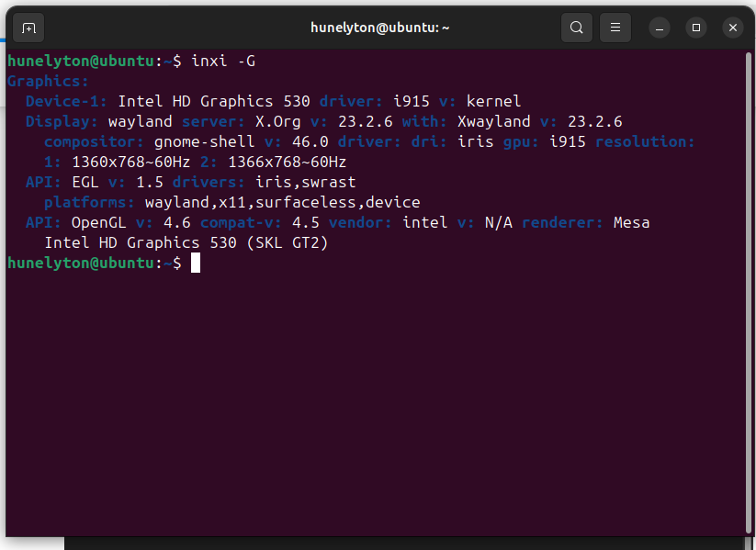
Task: Click the 'Xwayland' text
Action: coord(493,122)
